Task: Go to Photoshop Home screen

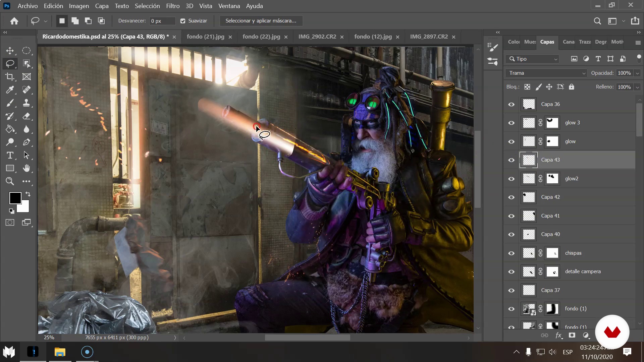Action: point(14,21)
